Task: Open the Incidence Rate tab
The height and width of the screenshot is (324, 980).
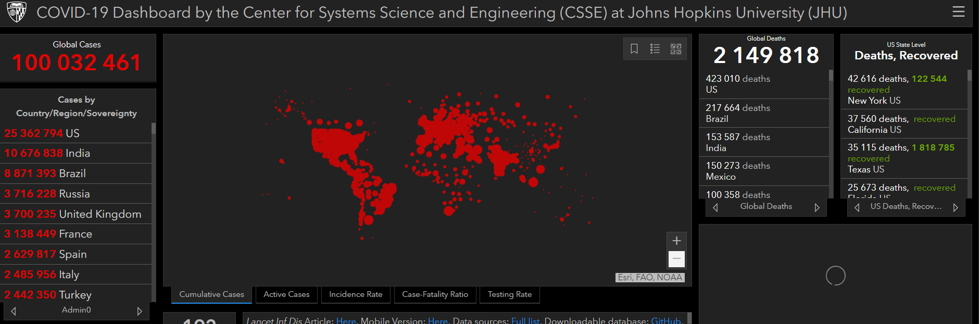Action: (x=356, y=295)
